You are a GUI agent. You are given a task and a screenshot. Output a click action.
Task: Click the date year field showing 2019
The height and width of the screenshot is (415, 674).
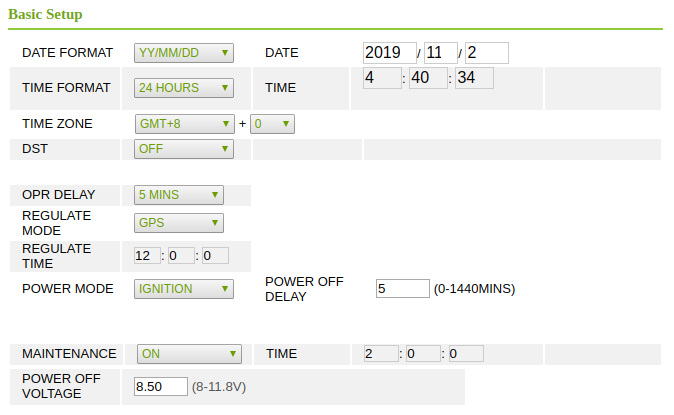point(390,53)
